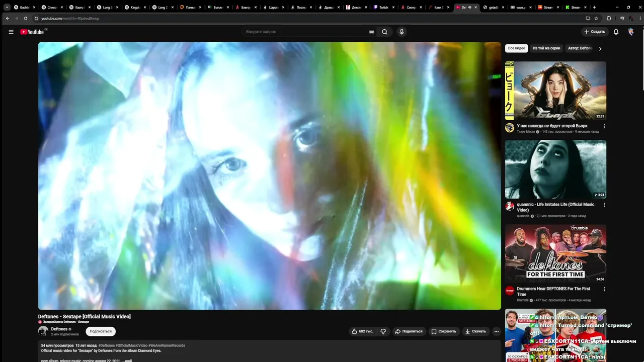
Task: Select the Из той же серии chip
Action: 546,48
